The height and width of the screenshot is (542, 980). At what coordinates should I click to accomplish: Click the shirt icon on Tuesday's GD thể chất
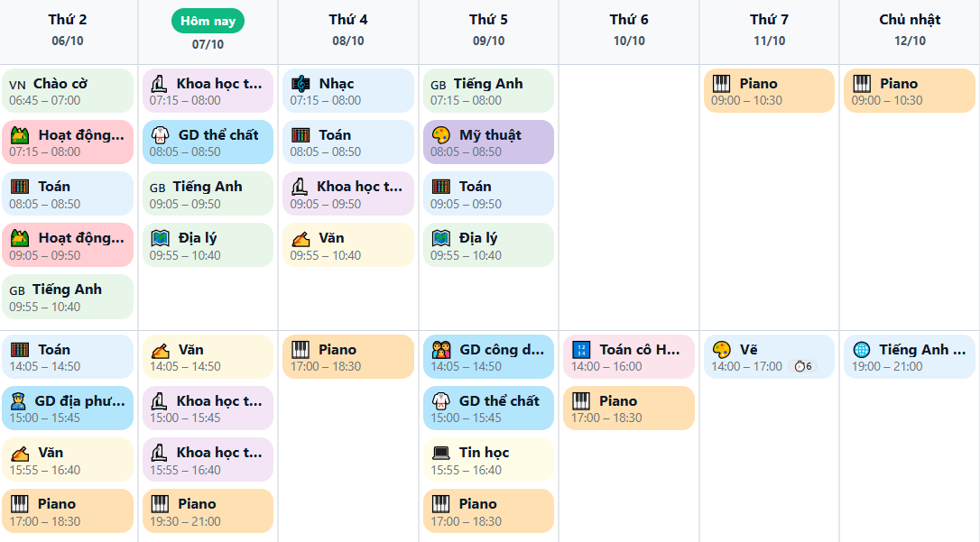tap(161, 135)
